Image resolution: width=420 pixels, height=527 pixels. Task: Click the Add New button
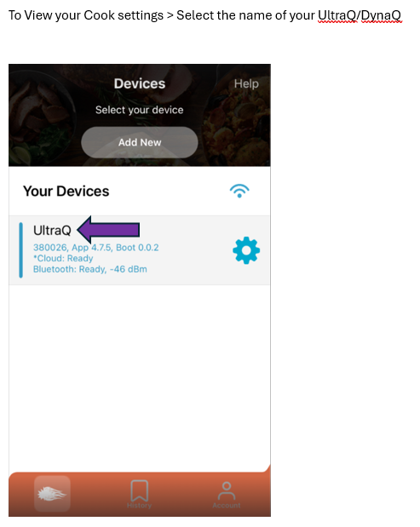[x=140, y=142]
